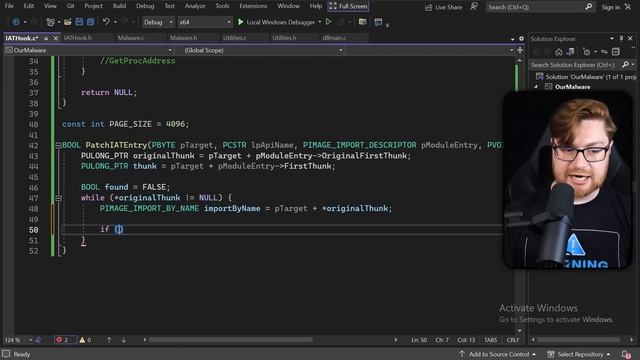Open the Build menu
Viewport: 640px width, 360px height.
[x=119, y=6]
